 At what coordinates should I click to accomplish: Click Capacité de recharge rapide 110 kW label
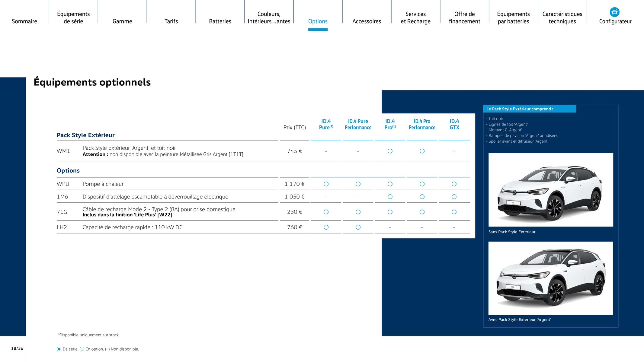pyautogui.click(x=133, y=227)
